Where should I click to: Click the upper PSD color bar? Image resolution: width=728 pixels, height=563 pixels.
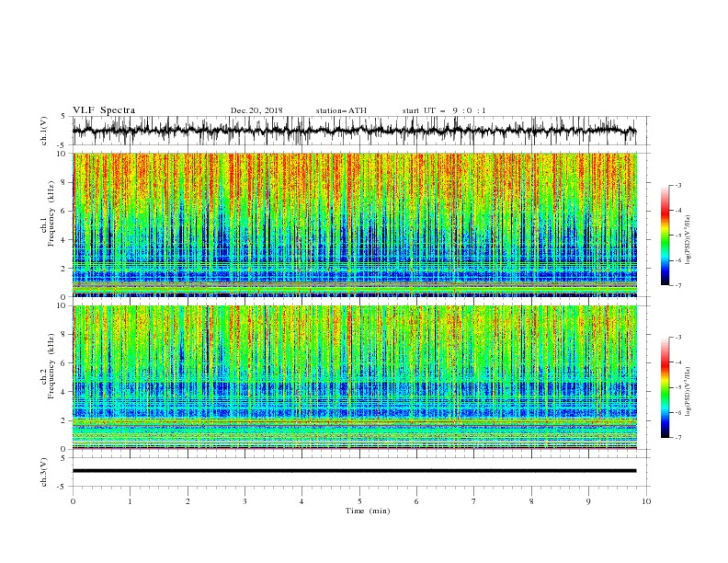pos(665,236)
